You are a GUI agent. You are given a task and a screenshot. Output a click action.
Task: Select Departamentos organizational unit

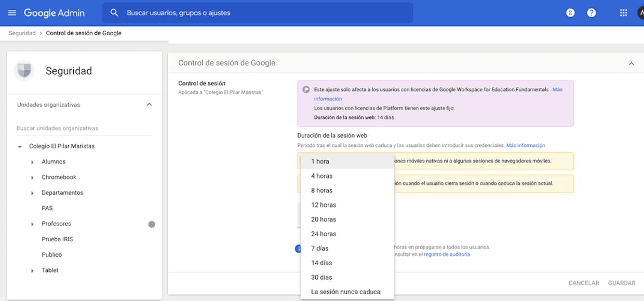point(62,193)
